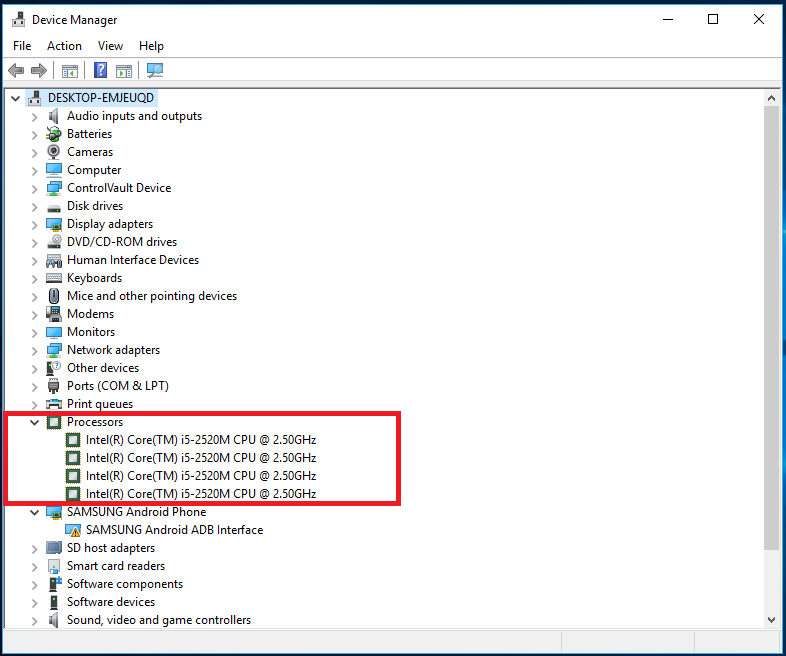Screen dimensions: 786x656
Task: Select the Batteries label
Action: coord(89,134)
